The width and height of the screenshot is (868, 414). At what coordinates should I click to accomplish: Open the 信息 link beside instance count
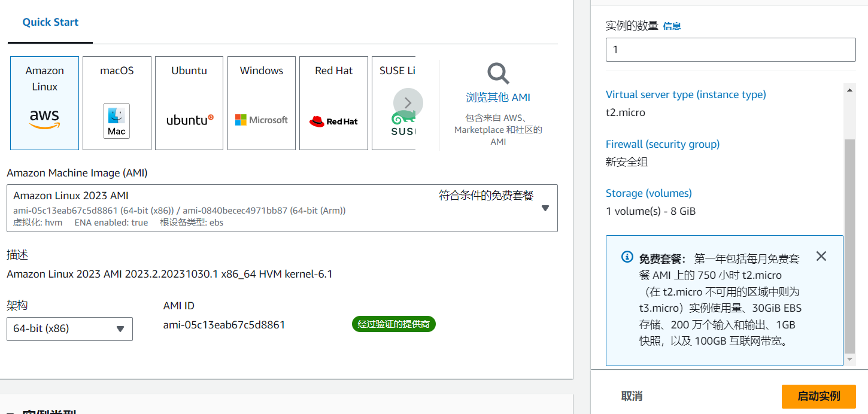[x=672, y=26]
